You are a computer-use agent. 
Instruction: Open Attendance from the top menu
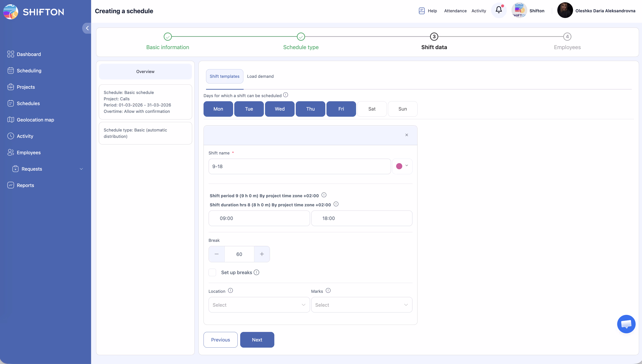click(455, 11)
